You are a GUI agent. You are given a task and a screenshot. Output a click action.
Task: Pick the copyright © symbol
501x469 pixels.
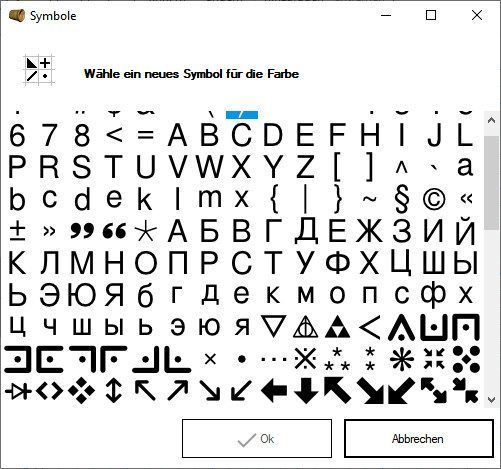click(x=434, y=199)
